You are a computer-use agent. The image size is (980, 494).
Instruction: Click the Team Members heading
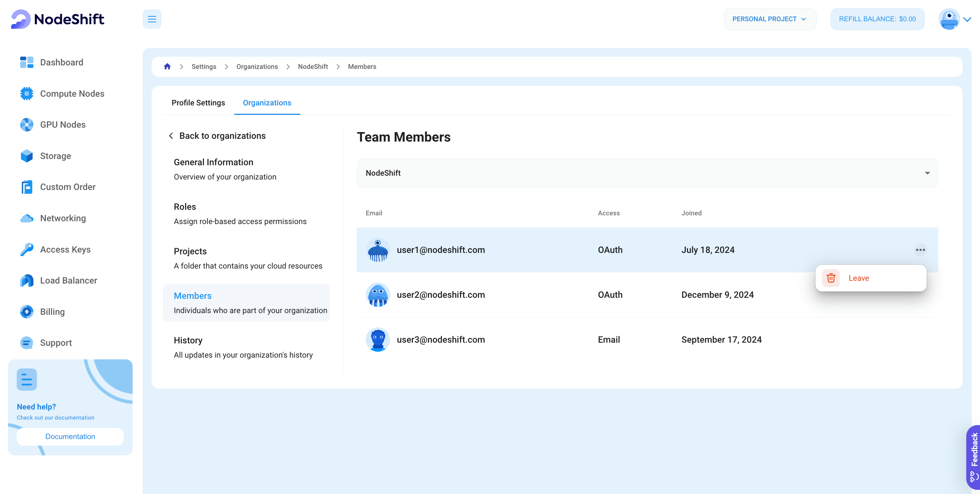[404, 137]
